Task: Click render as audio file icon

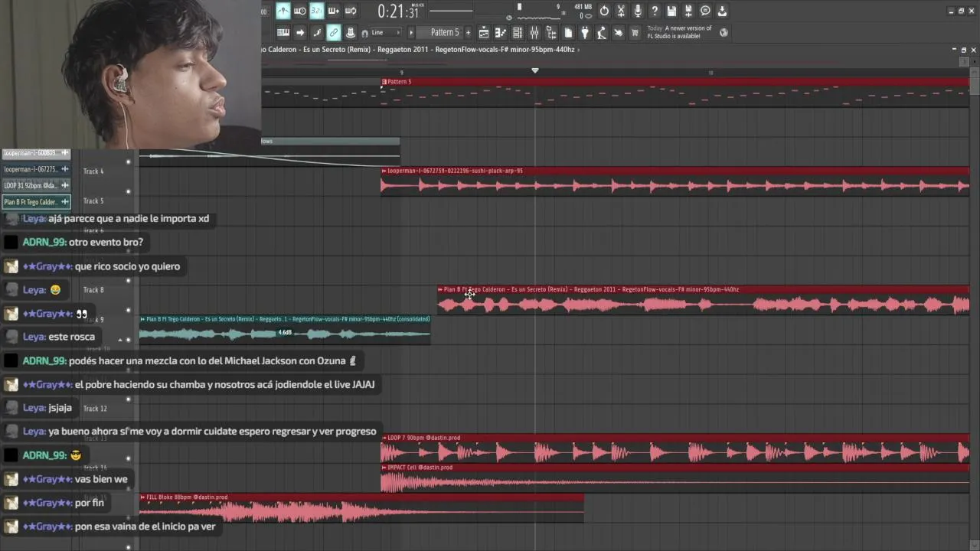Action: click(x=688, y=11)
